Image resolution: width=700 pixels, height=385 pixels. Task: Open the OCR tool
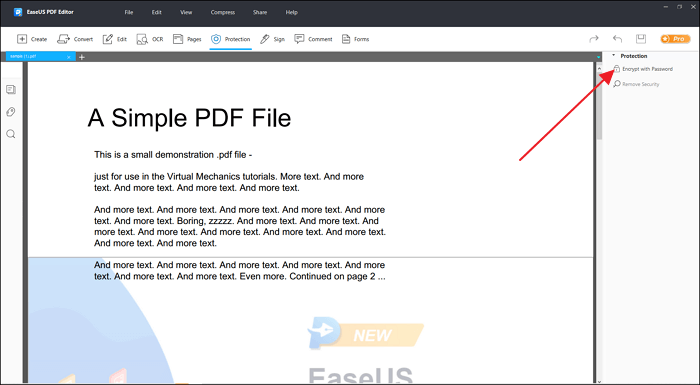150,39
